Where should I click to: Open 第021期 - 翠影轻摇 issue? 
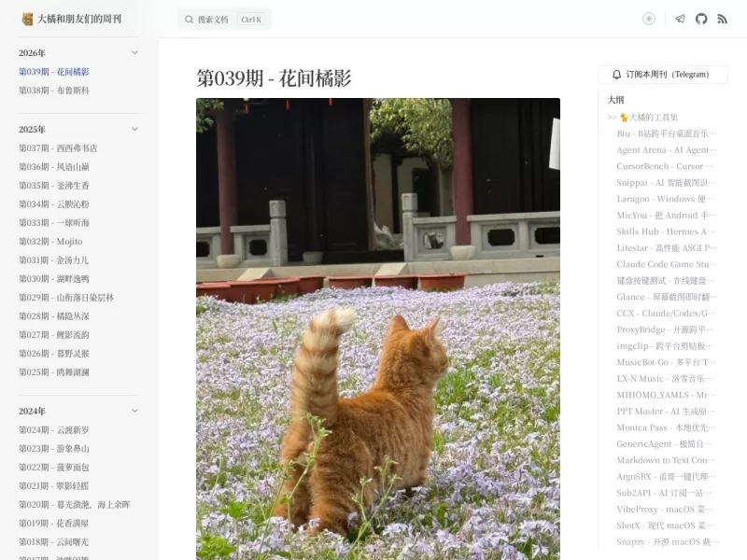click(x=54, y=485)
